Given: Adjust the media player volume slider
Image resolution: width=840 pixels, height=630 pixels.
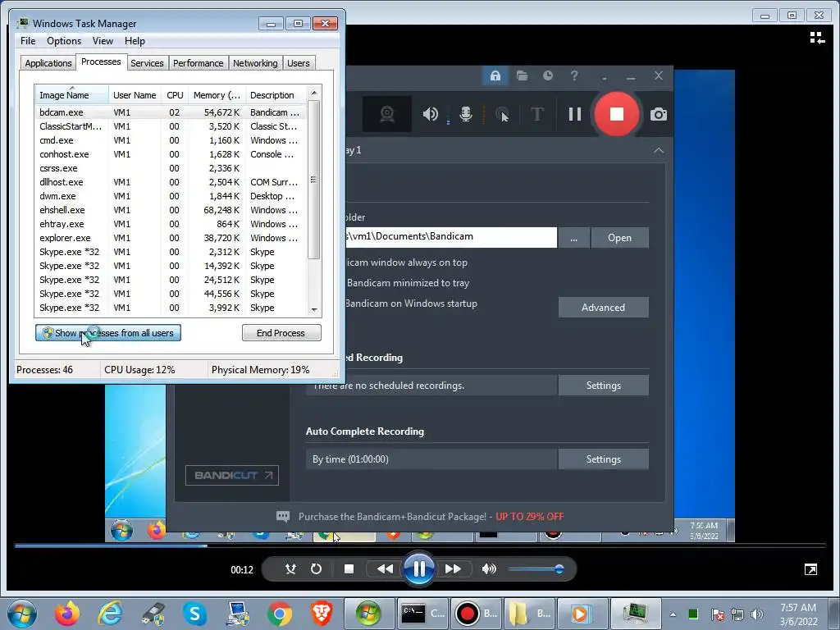Looking at the screenshot, I should [x=535, y=569].
